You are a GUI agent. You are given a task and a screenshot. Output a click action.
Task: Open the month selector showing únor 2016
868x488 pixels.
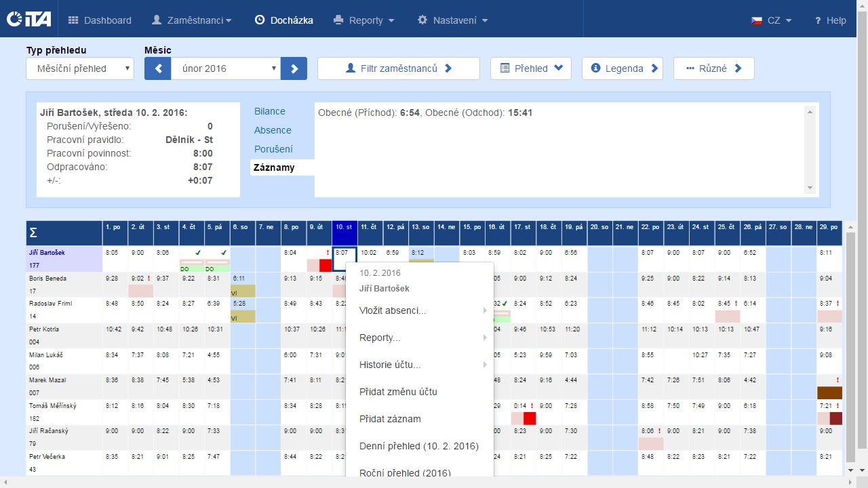point(225,68)
